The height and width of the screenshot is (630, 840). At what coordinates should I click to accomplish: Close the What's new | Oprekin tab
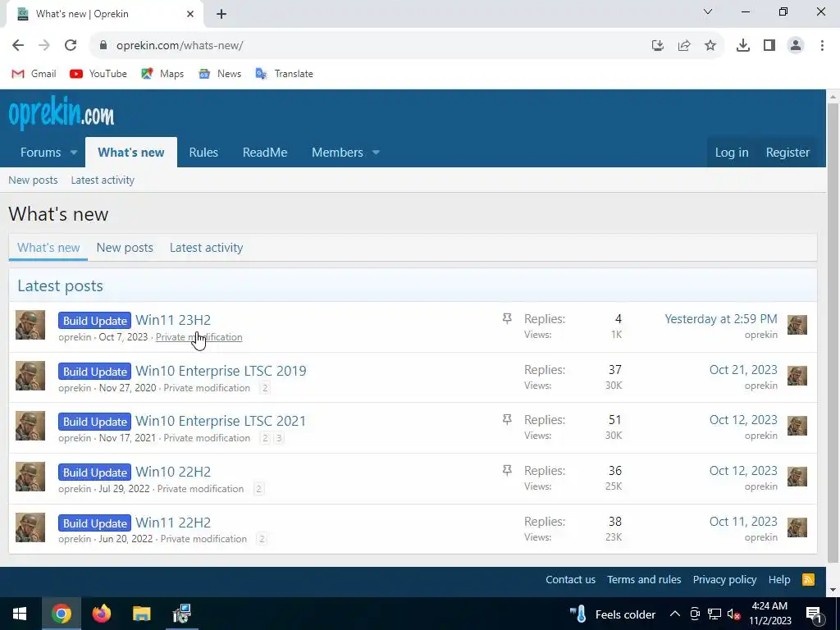click(190, 14)
